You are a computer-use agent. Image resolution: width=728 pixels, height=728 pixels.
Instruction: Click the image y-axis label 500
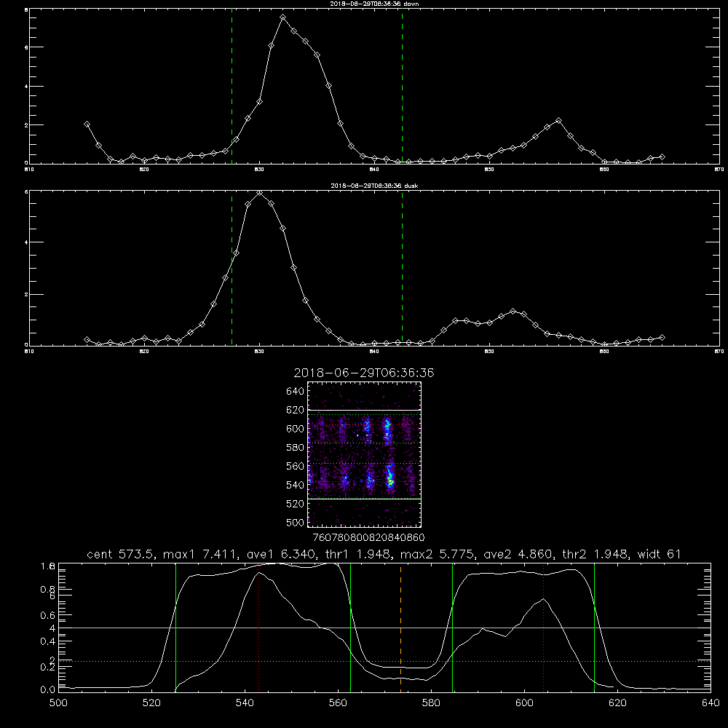click(x=296, y=523)
